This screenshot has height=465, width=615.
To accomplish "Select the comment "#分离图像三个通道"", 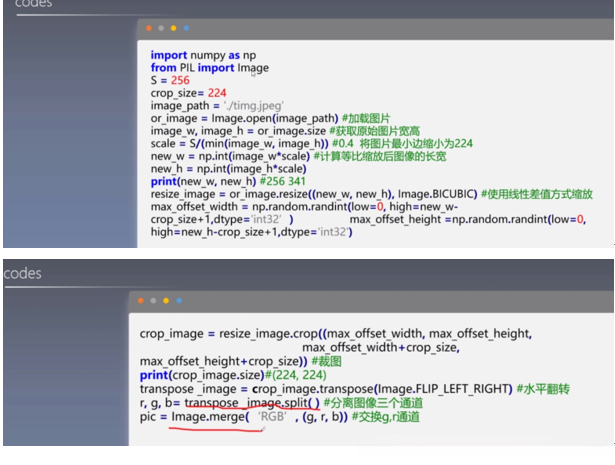I will coord(373,403).
